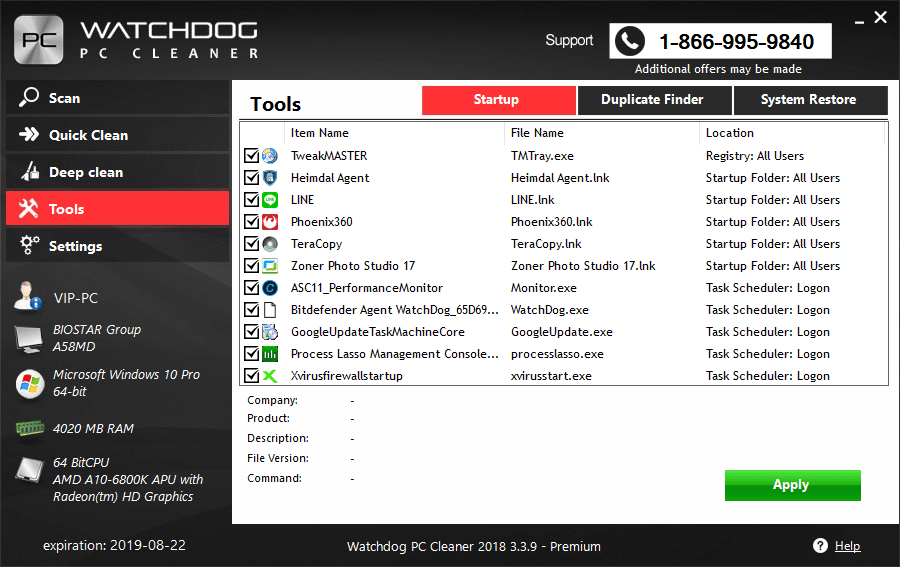Click the Scan magnifier icon
Screen dimensions: 900x567
pyautogui.click(x=29, y=97)
